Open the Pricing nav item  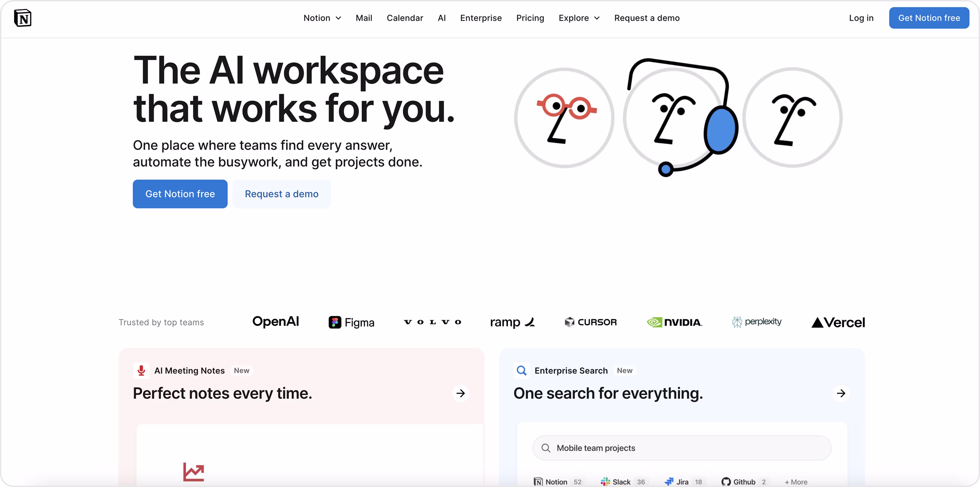[x=530, y=18]
